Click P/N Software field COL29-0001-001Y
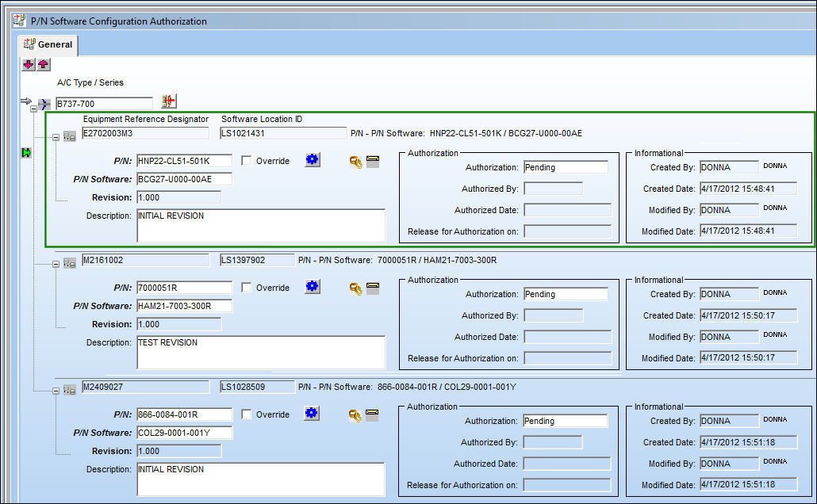The width and height of the screenshot is (817, 504). click(x=185, y=433)
